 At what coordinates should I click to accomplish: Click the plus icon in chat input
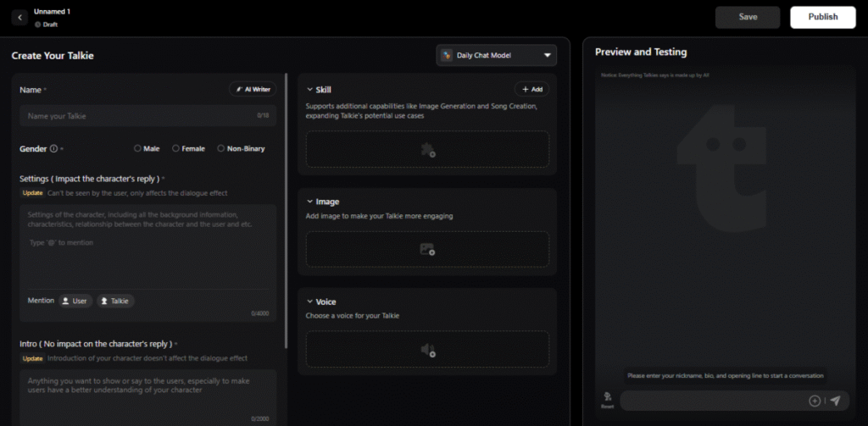click(815, 401)
